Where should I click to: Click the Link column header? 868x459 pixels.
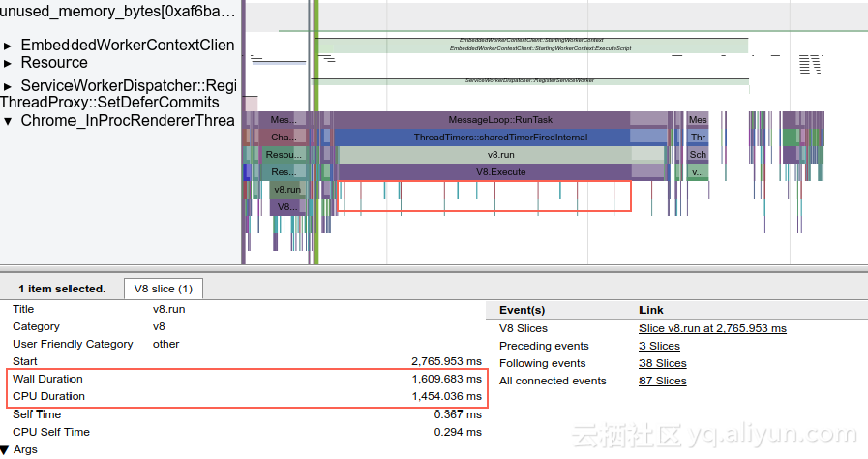(x=651, y=310)
